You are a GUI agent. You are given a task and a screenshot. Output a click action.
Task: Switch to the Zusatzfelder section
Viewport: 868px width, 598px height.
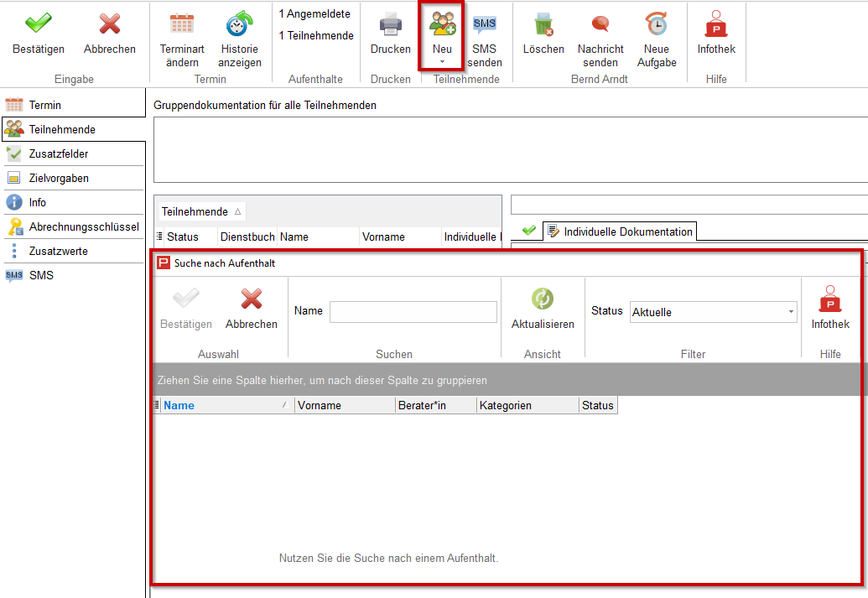pos(59,153)
